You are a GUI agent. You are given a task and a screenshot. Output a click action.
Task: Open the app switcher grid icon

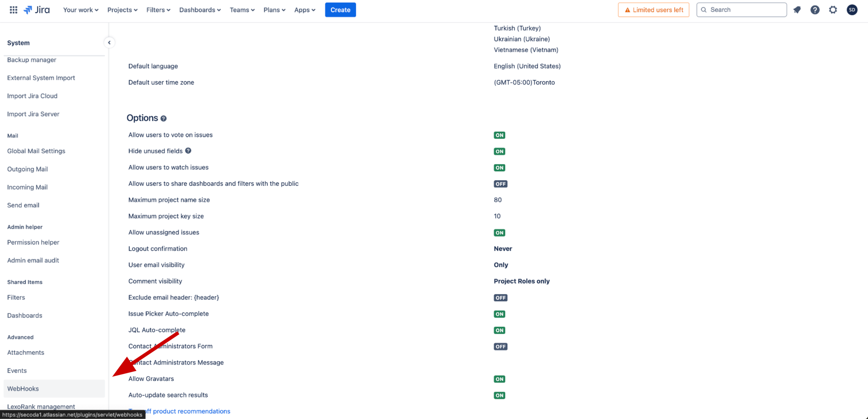tap(14, 10)
